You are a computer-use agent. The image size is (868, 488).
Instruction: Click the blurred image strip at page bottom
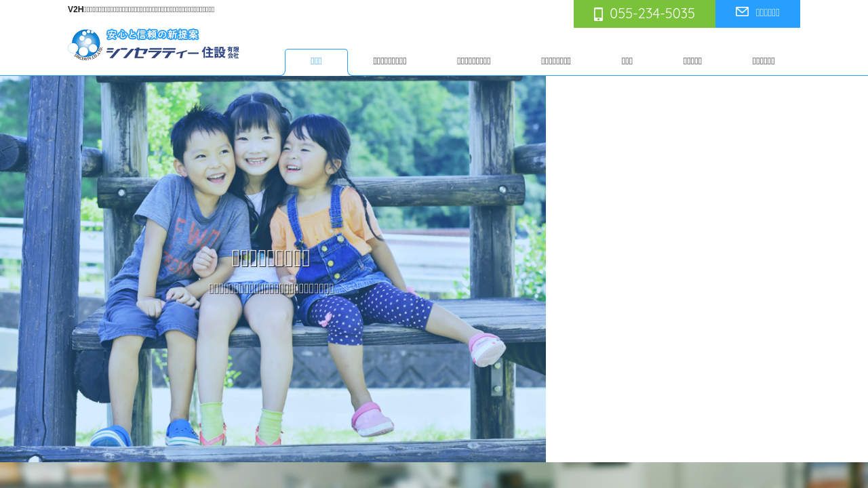434,475
